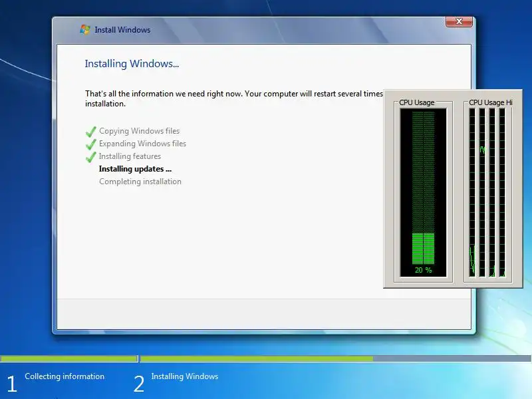The image size is (532, 399).
Task: Click the 'Installing Windows' stage progress bar
Action: pos(336,358)
